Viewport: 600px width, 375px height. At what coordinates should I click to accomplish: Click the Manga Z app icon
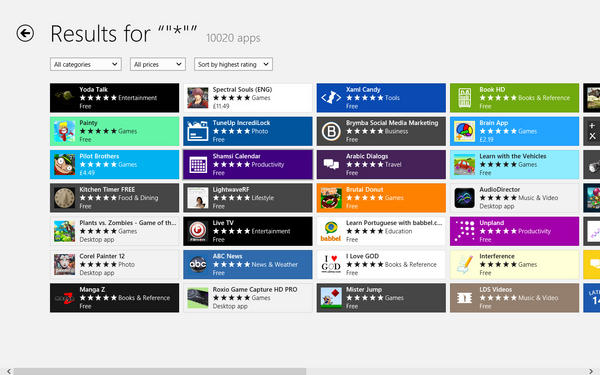[x=64, y=298]
